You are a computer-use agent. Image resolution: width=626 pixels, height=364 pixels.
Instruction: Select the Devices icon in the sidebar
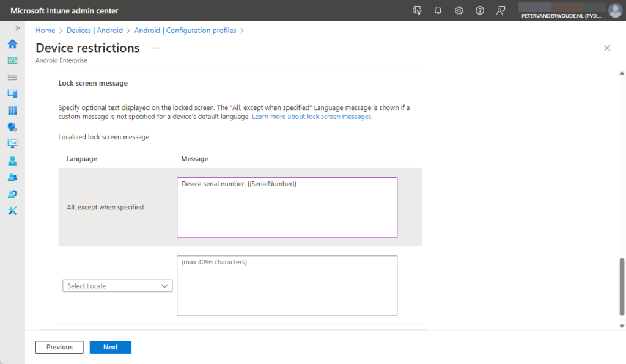(12, 93)
